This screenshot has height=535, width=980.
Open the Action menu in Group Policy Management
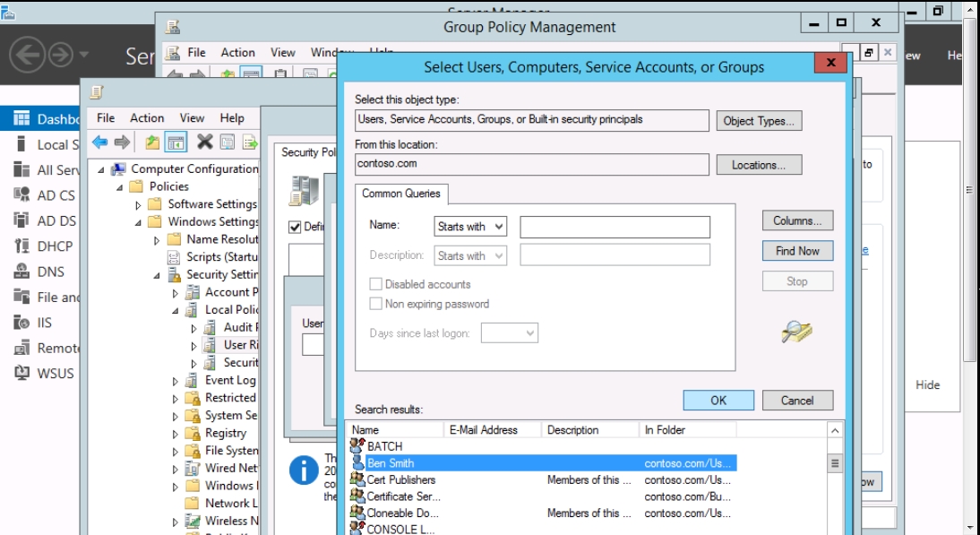237,53
